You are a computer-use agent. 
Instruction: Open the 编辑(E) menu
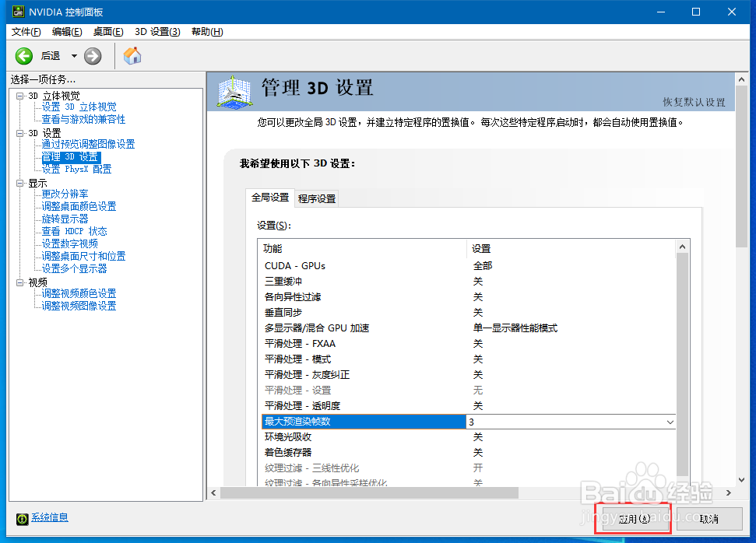pos(67,32)
